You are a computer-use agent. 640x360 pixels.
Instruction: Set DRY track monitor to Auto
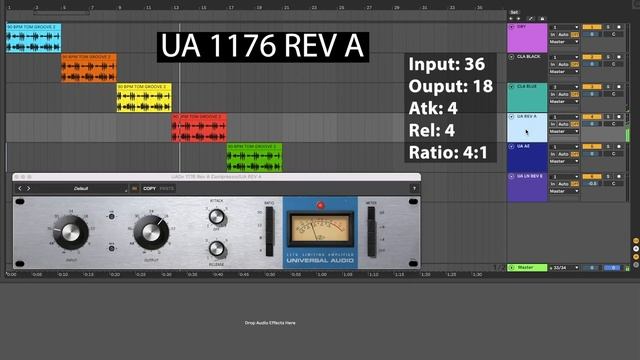(x=563, y=35)
